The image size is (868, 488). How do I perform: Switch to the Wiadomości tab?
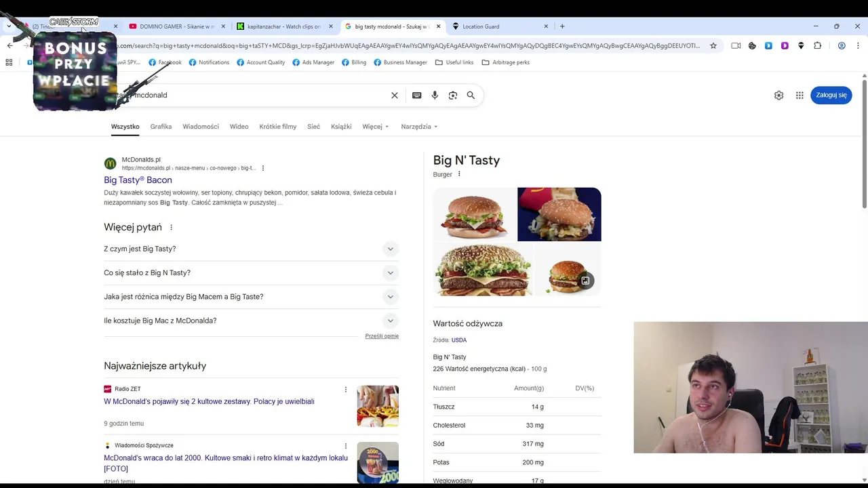(201, 127)
